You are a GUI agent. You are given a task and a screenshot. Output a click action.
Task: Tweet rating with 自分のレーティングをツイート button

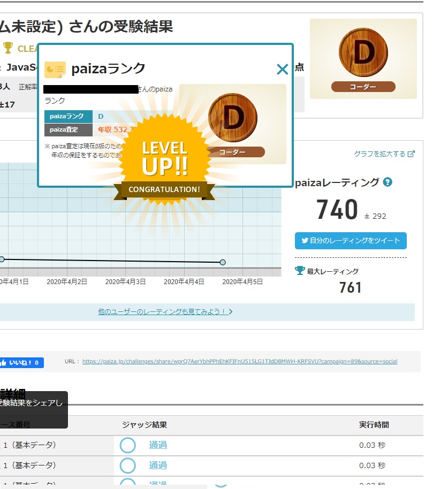pos(351,241)
